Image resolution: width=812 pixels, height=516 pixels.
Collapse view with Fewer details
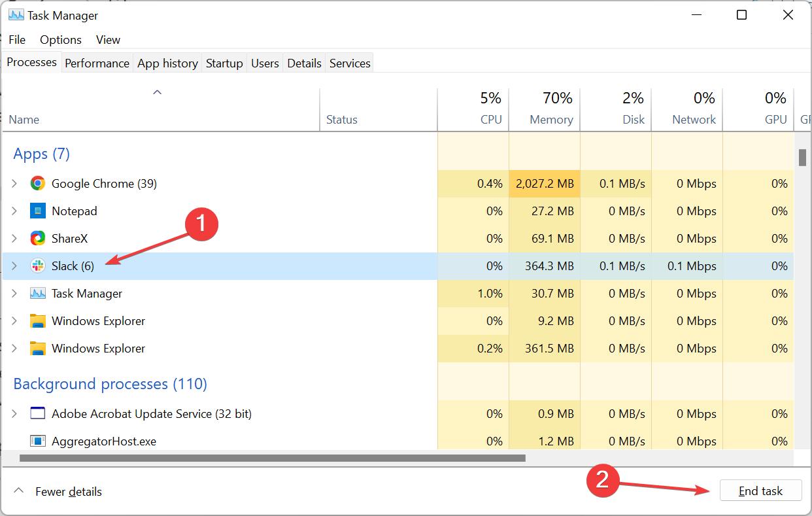click(58, 491)
